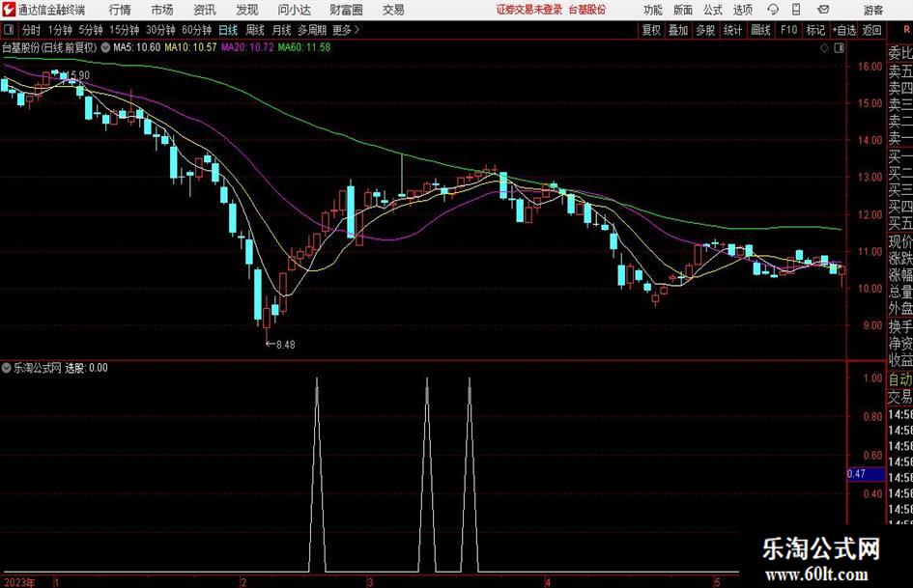Screen dimensions: 913x588
Task: Toggle the left panel icon beside 分时
Action: point(9,30)
